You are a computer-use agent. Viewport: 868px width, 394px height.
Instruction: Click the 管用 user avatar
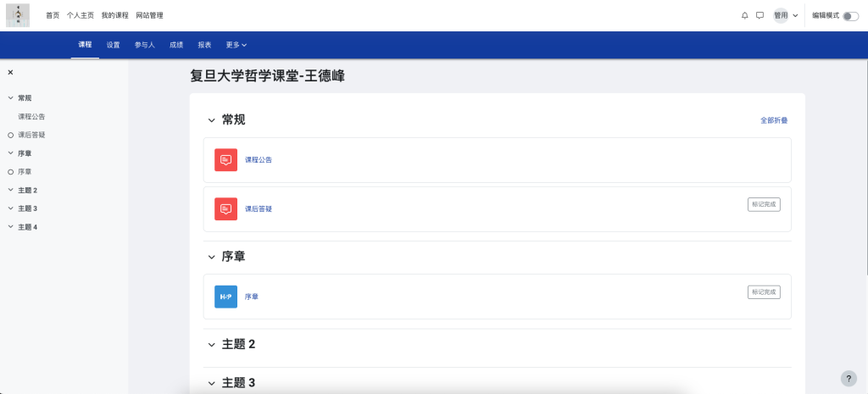[781, 15]
